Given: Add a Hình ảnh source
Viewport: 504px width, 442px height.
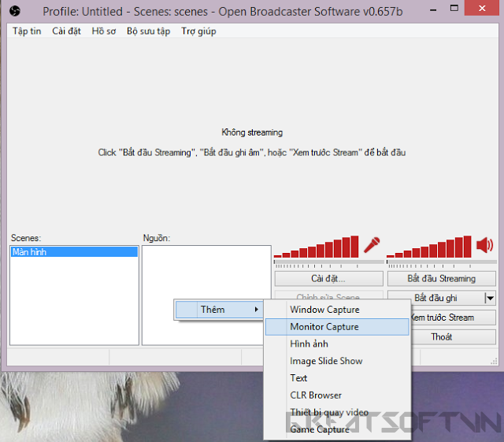Looking at the screenshot, I should pyautogui.click(x=337, y=344).
